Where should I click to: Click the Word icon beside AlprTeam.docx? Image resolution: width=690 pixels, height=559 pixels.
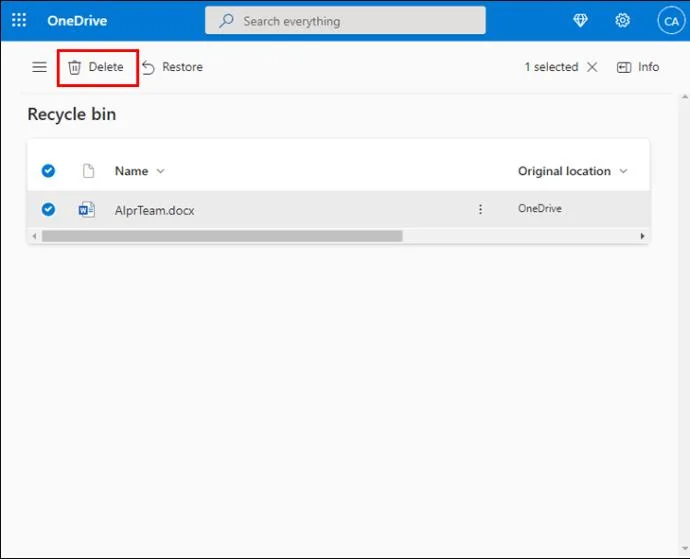pyautogui.click(x=87, y=210)
